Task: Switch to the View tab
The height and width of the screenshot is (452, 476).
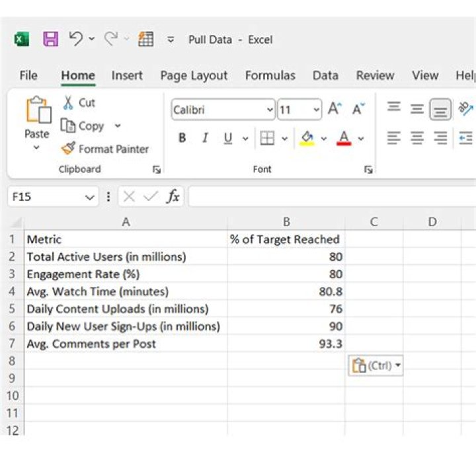Action: [x=425, y=75]
